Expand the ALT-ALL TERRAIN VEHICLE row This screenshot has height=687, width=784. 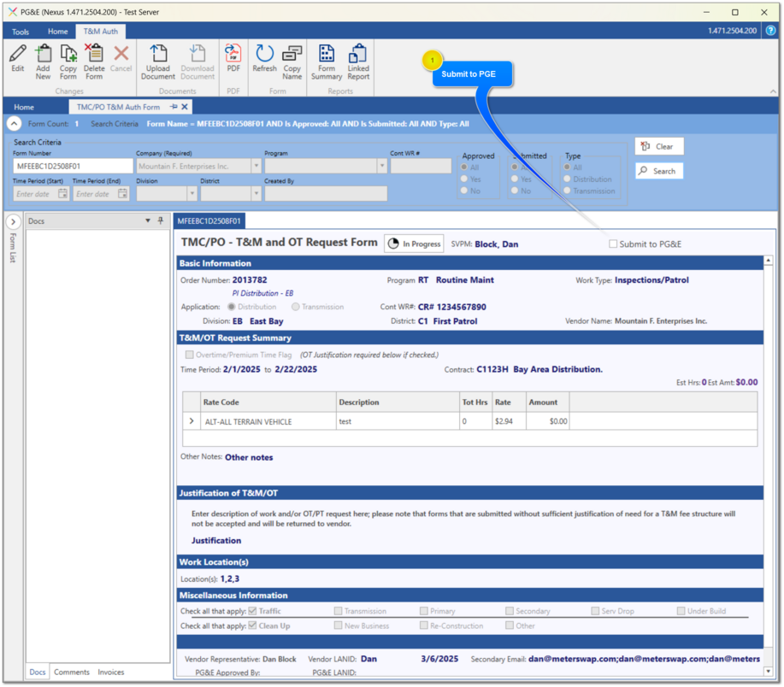point(192,421)
